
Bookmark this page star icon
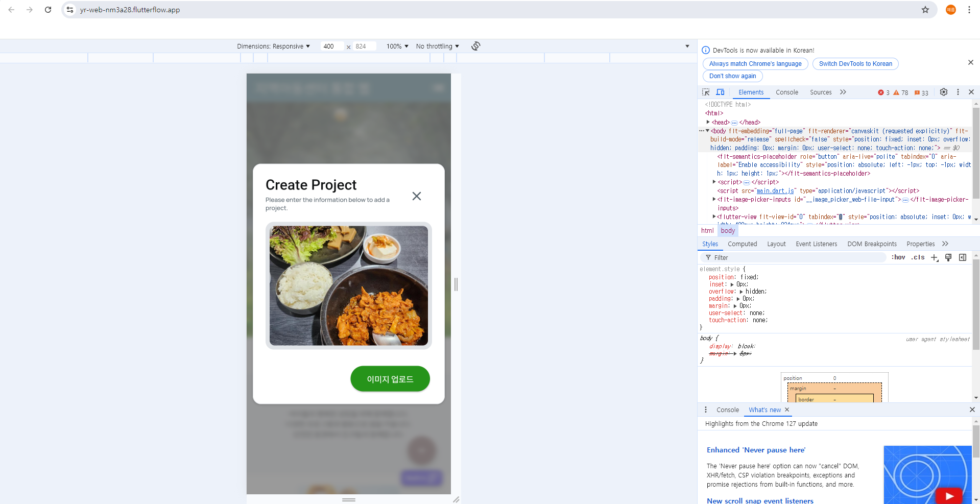coord(925,10)
